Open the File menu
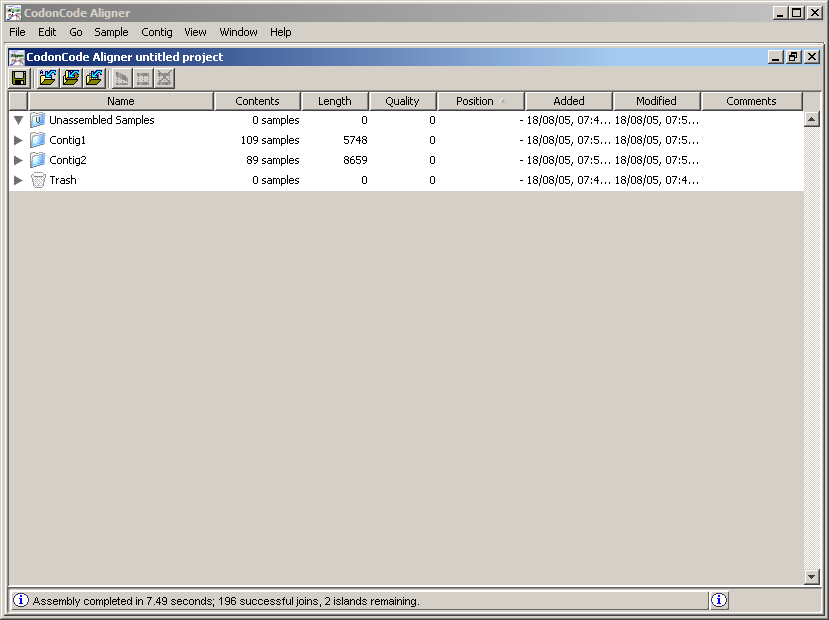The width and height of the screenshot is (829, 620). coord(17,32)
